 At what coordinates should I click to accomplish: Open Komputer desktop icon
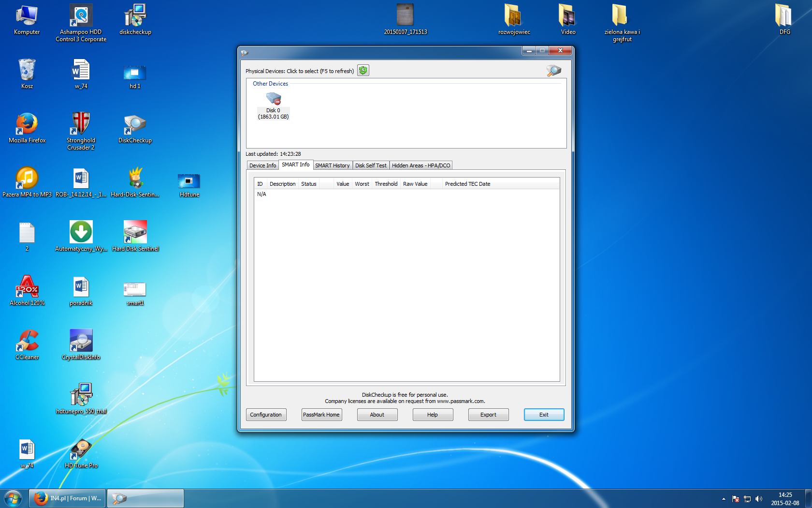(x=27, y=20)
